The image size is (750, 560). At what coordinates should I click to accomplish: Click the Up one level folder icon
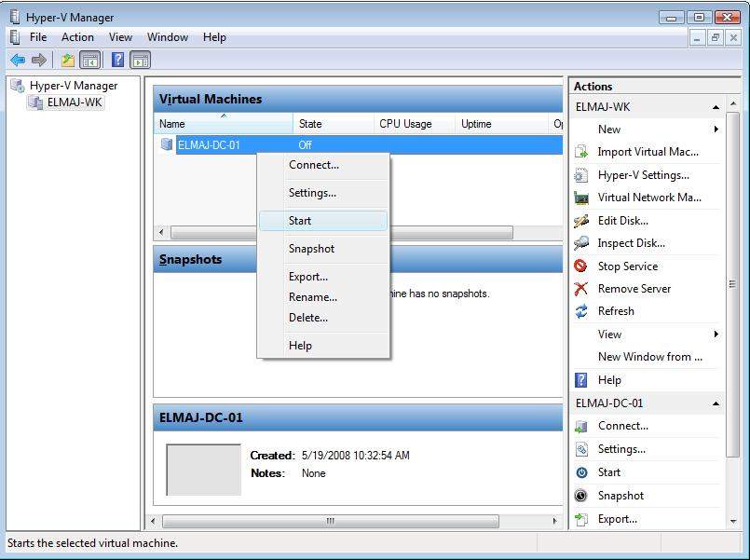click(x=67, y=61)
